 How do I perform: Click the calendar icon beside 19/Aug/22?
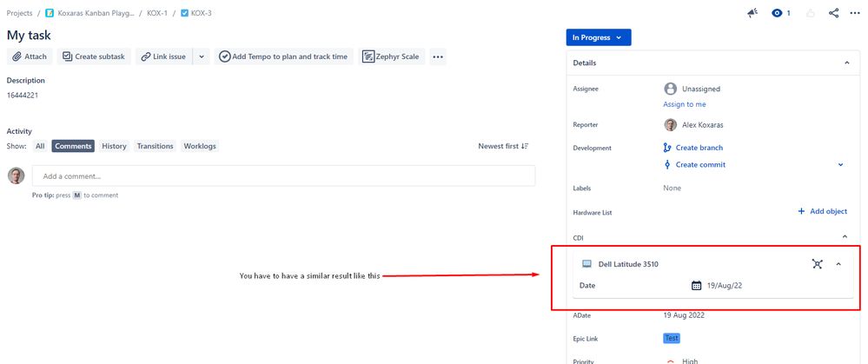pyautogui.click(x=696, y=286)
